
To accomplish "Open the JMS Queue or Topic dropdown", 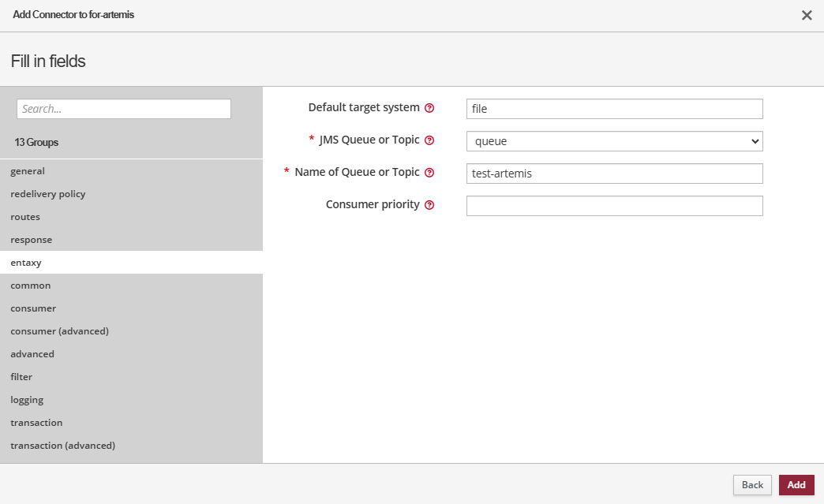I will pyautogui.click(x=614, y=141).
